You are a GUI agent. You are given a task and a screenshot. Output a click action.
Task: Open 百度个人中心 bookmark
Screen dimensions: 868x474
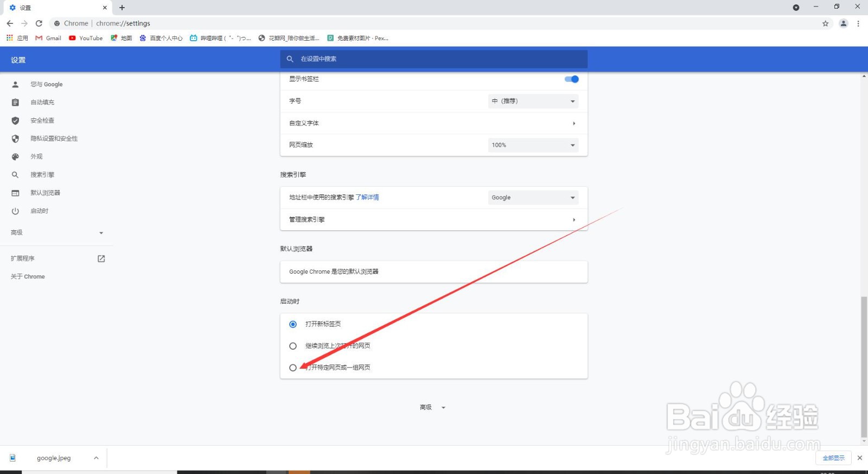click(x=161, y=38)
